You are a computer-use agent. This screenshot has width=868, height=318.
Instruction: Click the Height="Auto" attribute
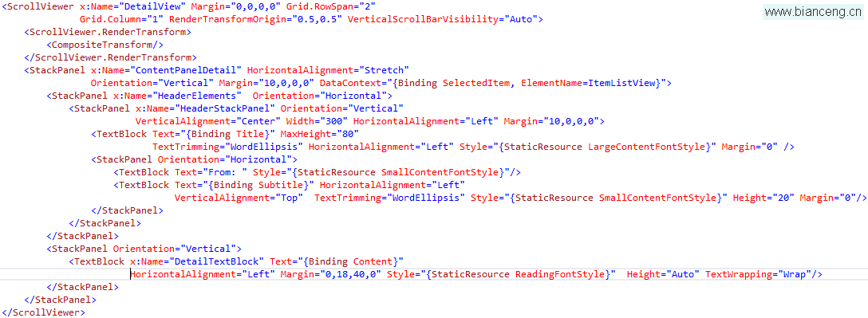(663, 273)
